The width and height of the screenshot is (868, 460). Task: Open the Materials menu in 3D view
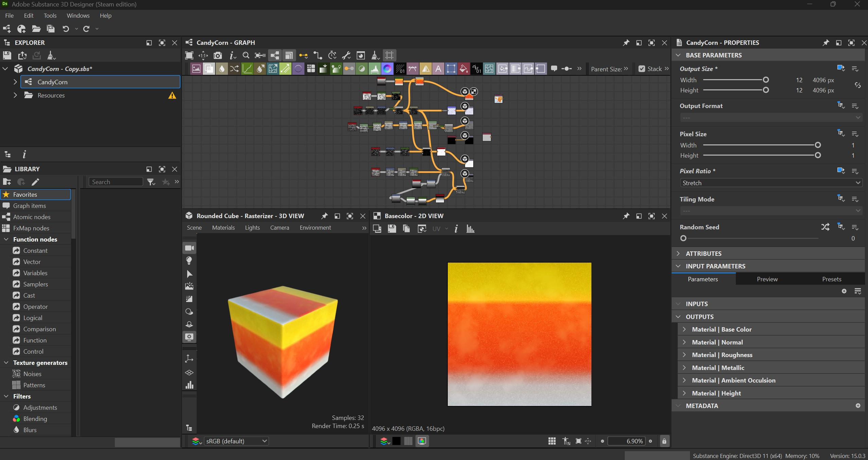pos(223,228)
